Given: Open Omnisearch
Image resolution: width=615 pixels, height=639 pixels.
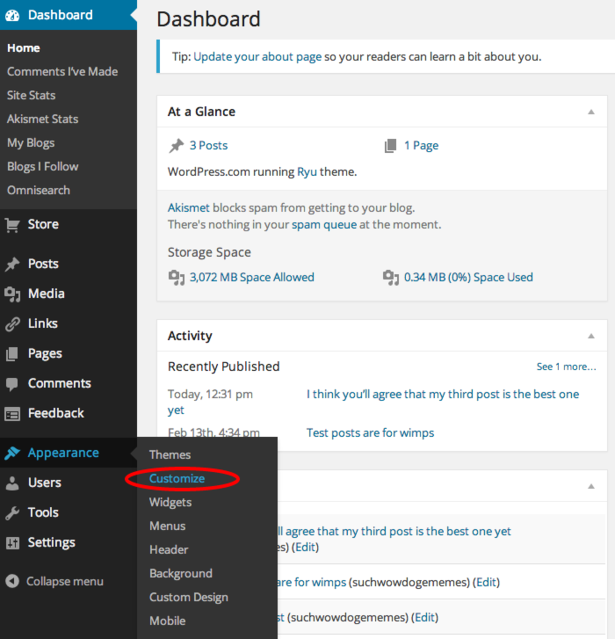Looking at the screenshot, I should 38,190.
